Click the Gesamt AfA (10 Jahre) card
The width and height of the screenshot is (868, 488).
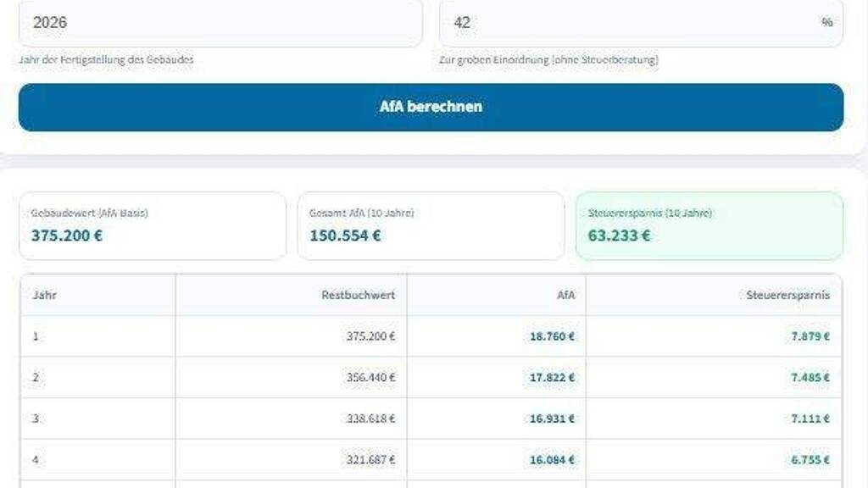(431, 225)
